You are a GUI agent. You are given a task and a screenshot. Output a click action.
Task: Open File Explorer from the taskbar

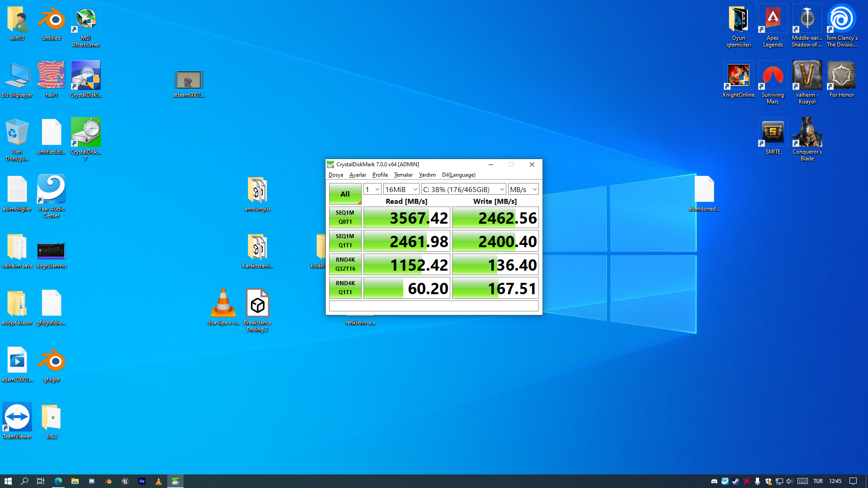coord(75,481)
